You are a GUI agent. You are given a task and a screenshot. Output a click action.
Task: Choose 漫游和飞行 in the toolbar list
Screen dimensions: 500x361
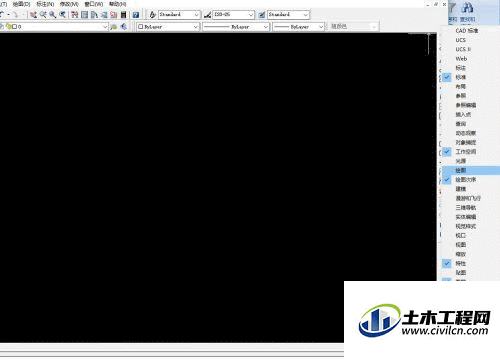[471, 199]
